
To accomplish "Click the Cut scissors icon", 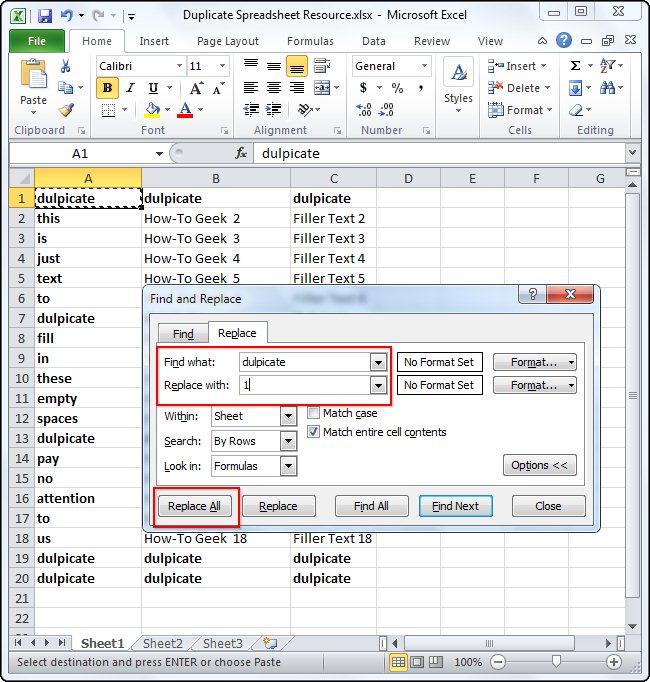I will (66, 66).
